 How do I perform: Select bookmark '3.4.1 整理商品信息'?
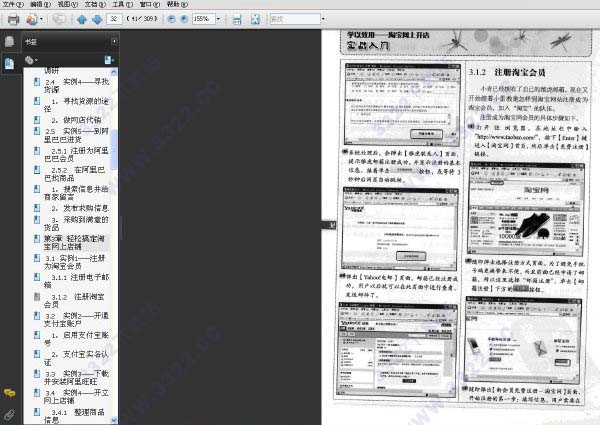click(74, 416)
